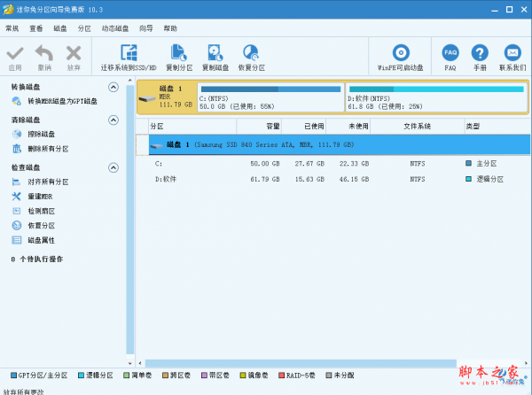
Task: Click the File System (文件系统) column header
Action: 418,127
